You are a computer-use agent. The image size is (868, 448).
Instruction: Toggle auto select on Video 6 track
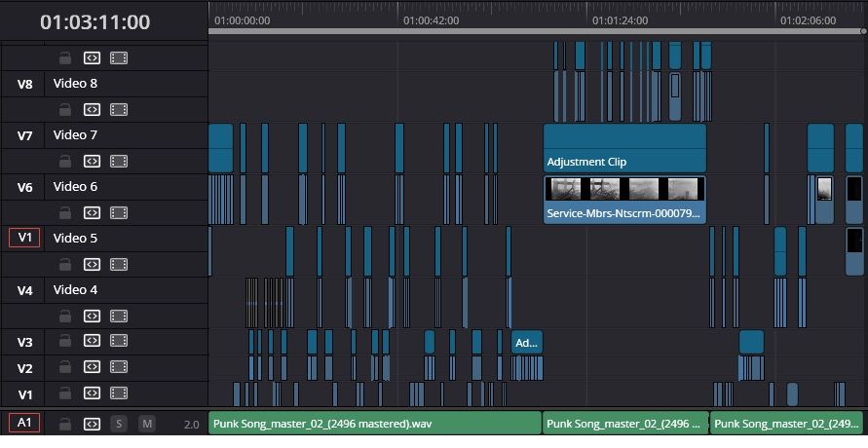[x=92, y=212]
